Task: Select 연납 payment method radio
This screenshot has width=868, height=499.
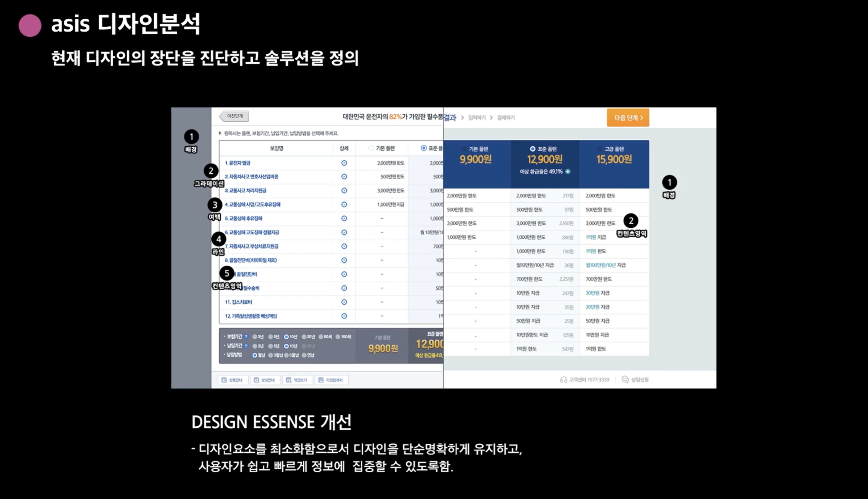Action: (304, 355)
